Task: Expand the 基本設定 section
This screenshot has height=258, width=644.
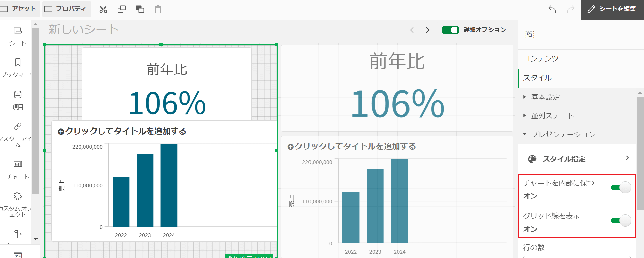Action: coord(545,97)
